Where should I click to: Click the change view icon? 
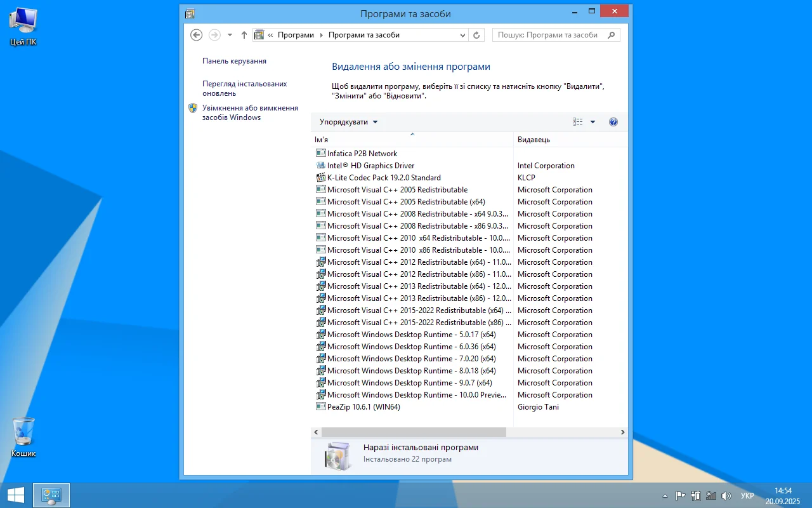578,122
